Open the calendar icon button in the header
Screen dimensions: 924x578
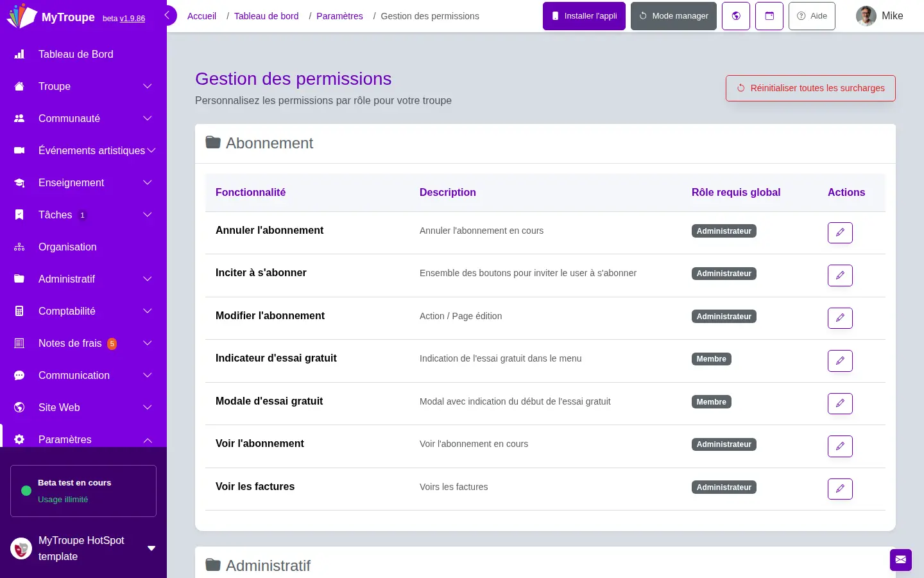tap(769, 16)
